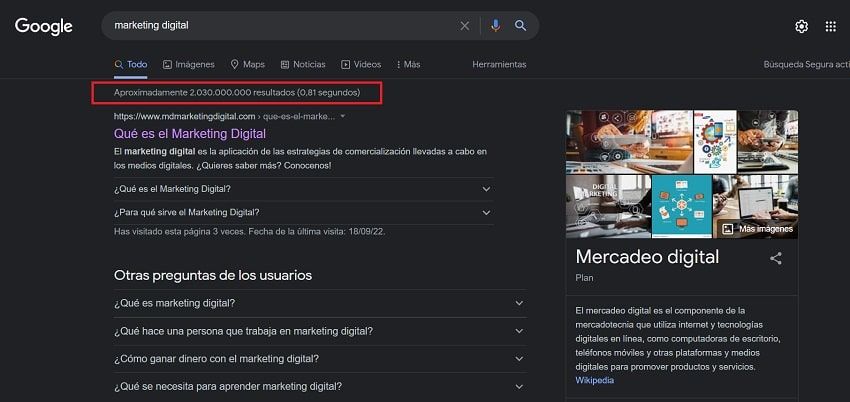Clear the search box with X icon
The image size is (850, 402).
pyautogui.click(x=465, y=25)
